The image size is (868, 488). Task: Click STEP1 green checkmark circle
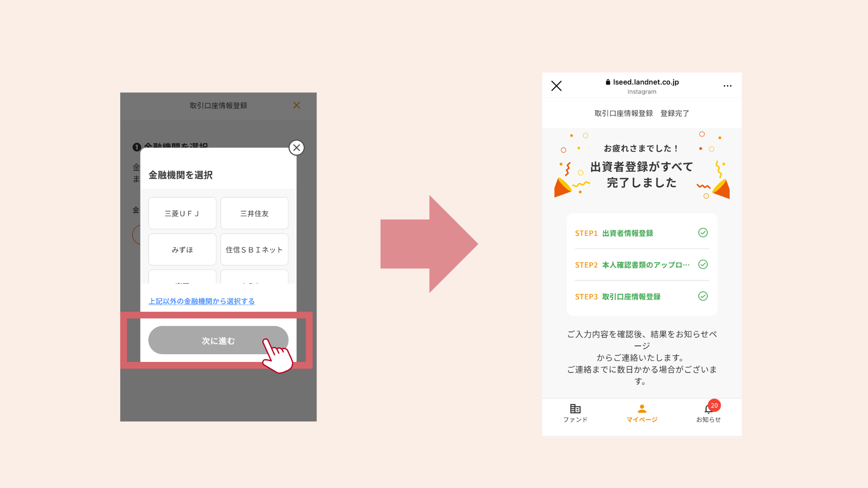[703, 233]
